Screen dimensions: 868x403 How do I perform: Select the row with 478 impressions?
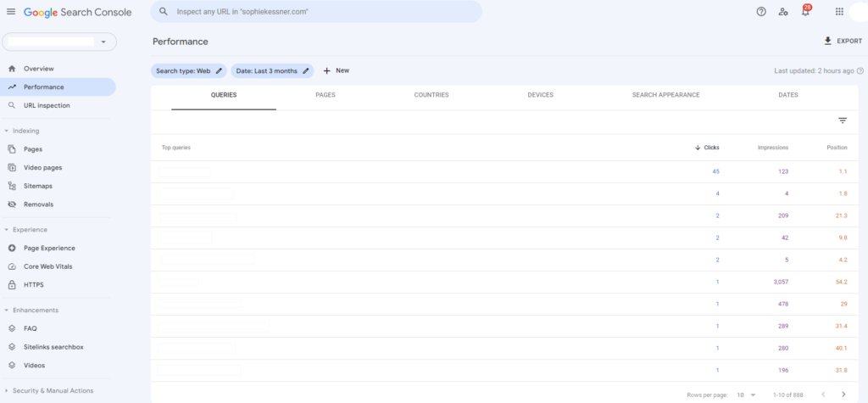point(504,305)
